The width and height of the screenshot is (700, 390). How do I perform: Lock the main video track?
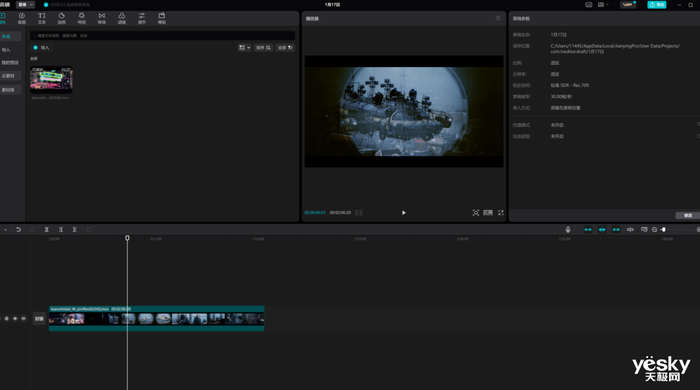pyautogui.click(x=6, y=319)
